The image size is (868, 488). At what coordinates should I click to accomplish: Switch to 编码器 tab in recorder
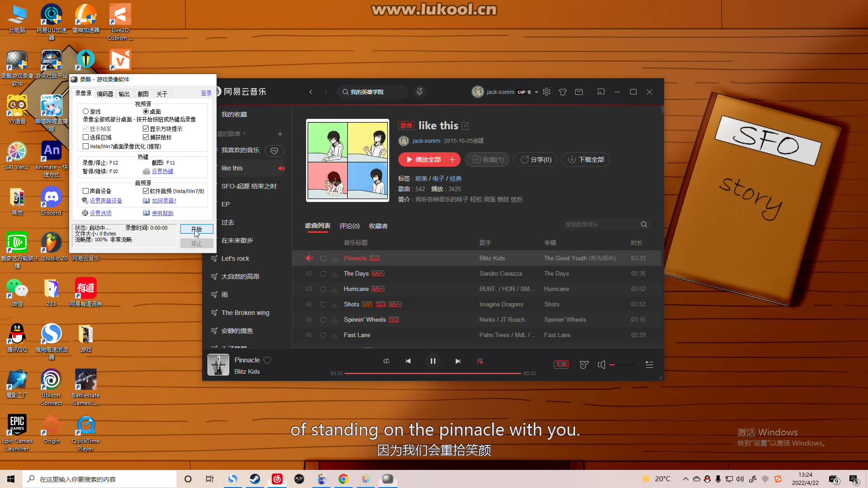(105, 94)
